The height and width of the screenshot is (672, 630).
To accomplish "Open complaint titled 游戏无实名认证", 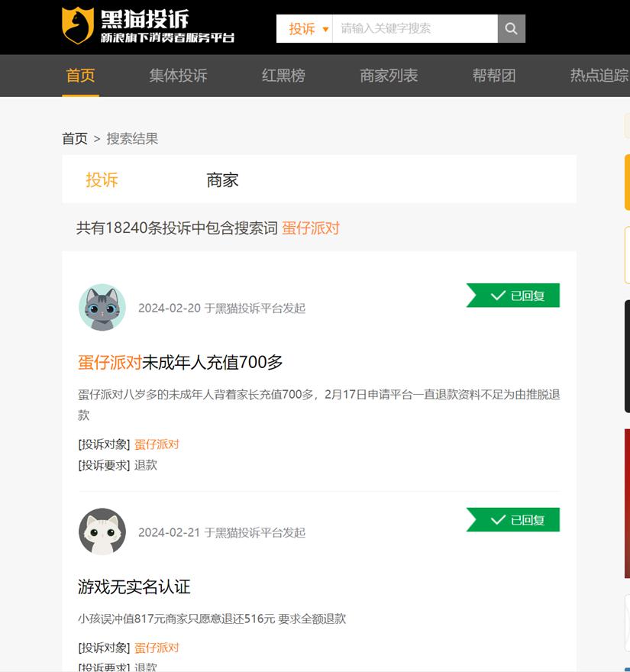I will 134,586.
